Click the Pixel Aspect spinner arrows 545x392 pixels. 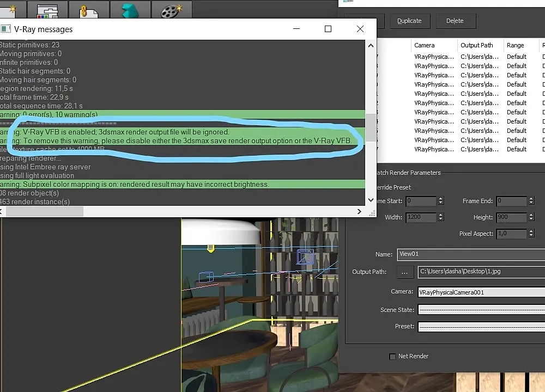click(531, 234)
